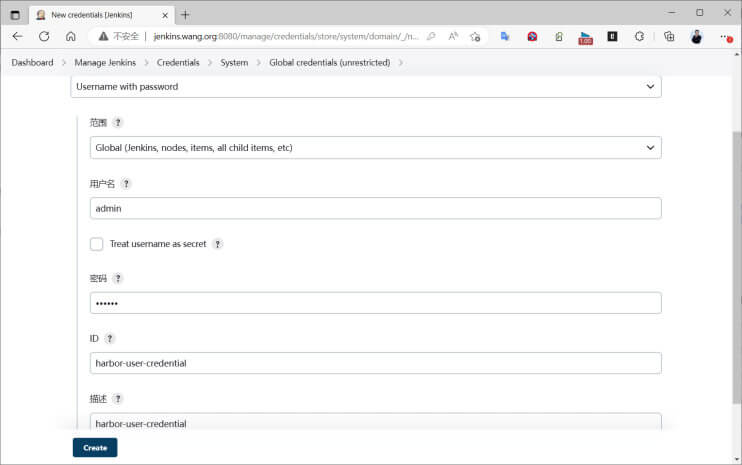
Task: Select the New credentials [Jenkins] browser tab
Action: [x=102, y=15]
